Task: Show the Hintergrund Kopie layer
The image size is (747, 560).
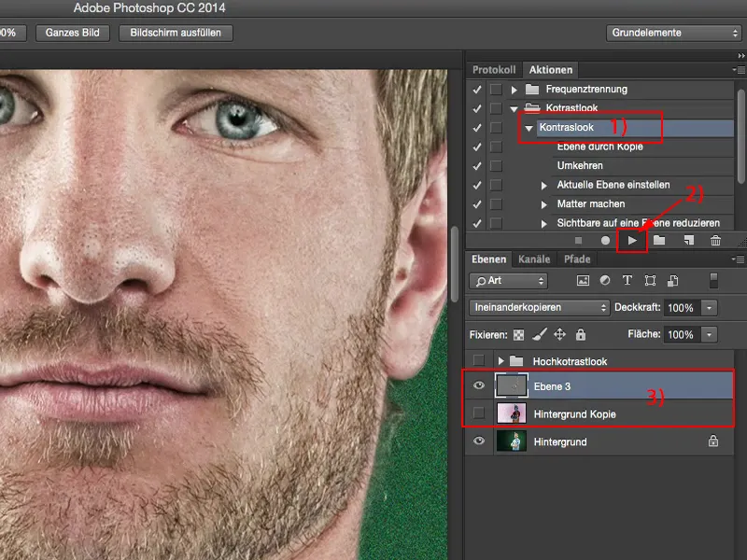Action: point(479,413)
